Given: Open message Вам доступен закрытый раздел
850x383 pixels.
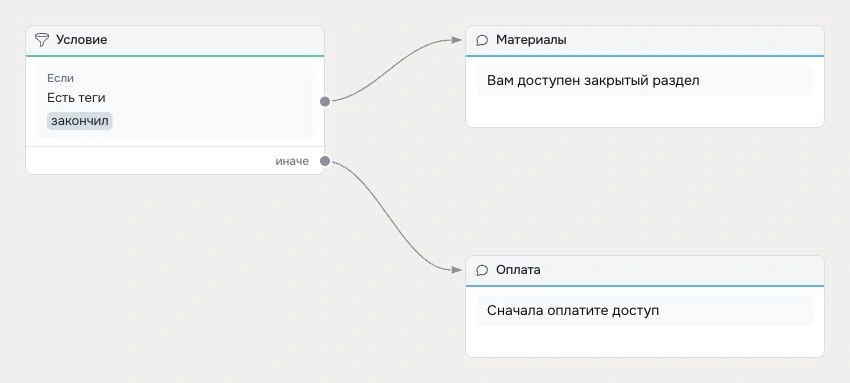Looking at the screenshot, I should pos(645,81).
